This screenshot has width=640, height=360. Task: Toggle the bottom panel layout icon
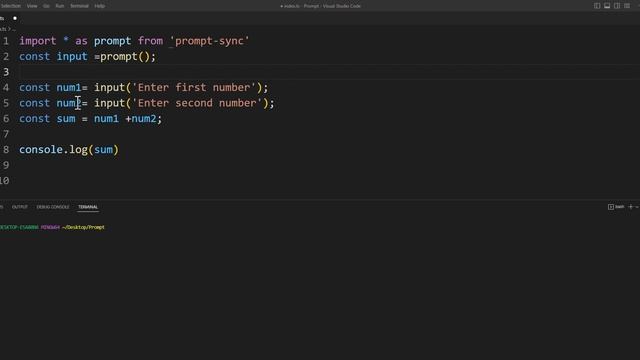607,6
